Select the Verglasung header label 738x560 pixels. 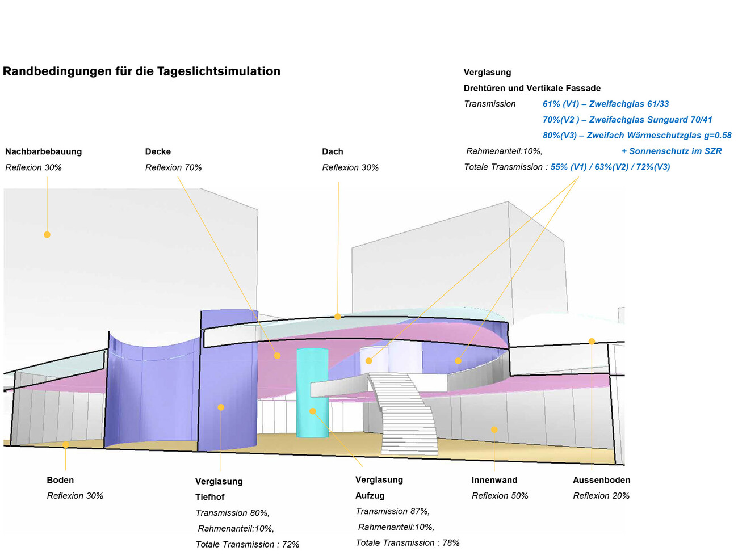pos(487,72)
